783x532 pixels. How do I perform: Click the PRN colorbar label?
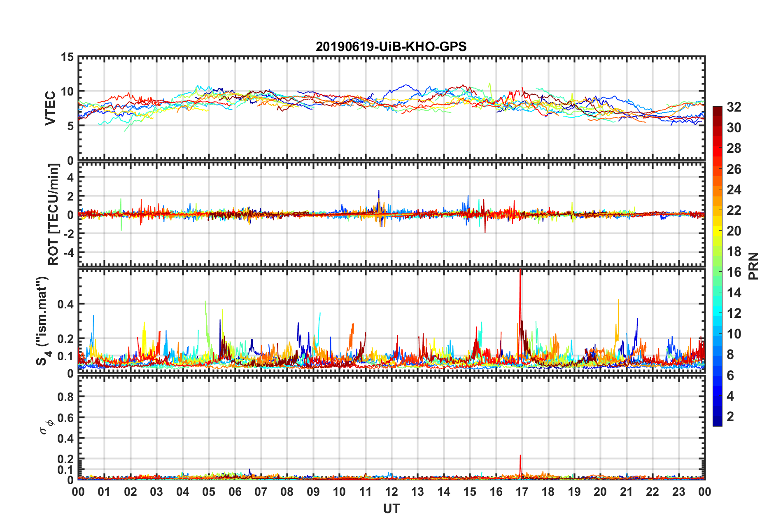[x=753, y=266]
